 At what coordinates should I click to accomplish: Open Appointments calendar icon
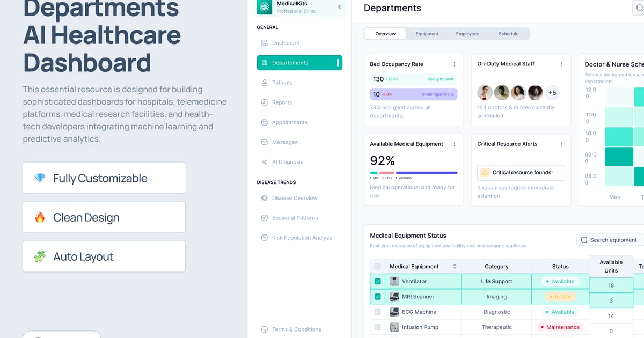(264, 122)
